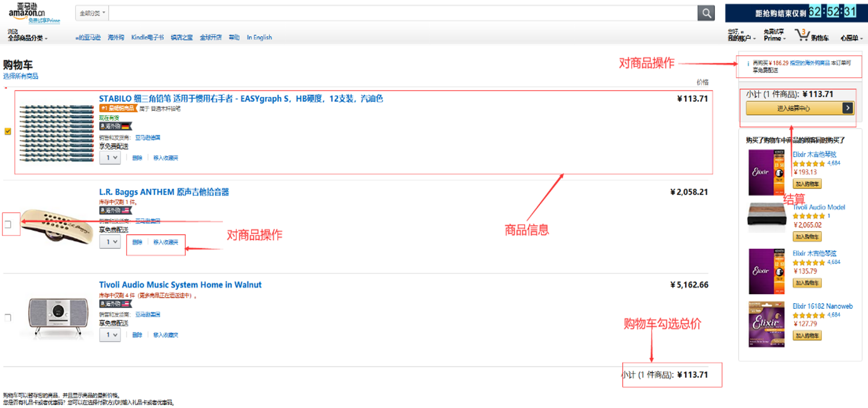Click the ¥5,162.66 price text
Viewport: 868px width, 408px height.
click(689, 284)
